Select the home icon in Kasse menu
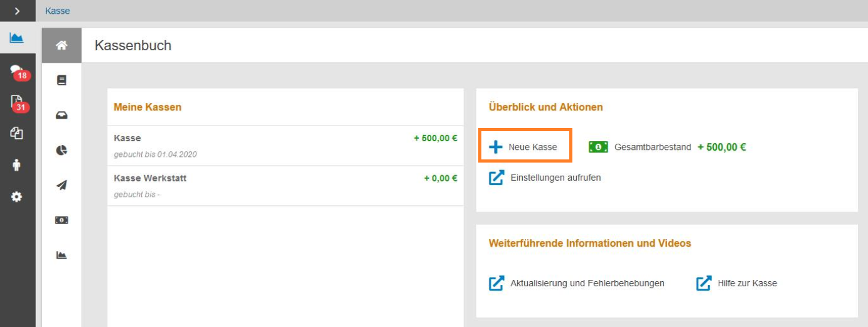The image size is (868, 327). (62, 45)
